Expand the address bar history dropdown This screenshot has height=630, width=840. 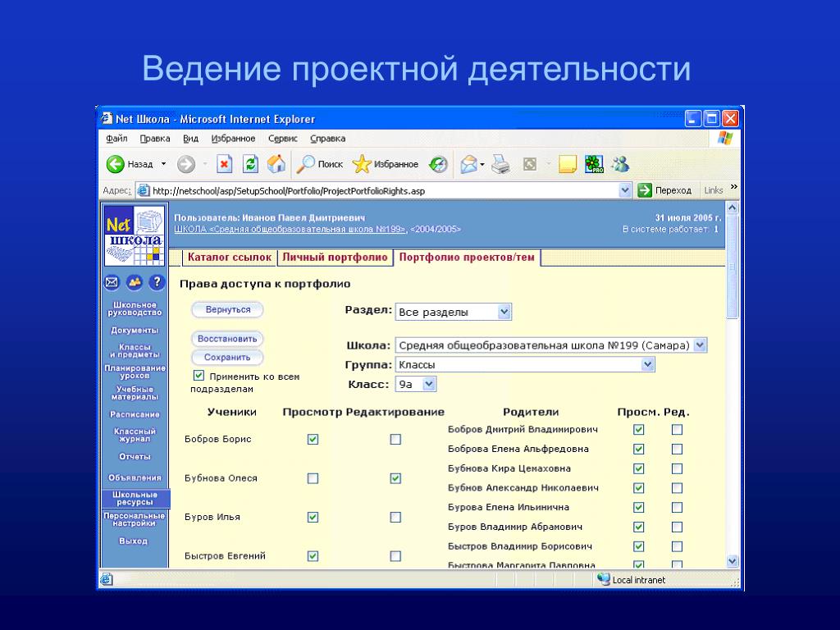click(x=624, y=190)
